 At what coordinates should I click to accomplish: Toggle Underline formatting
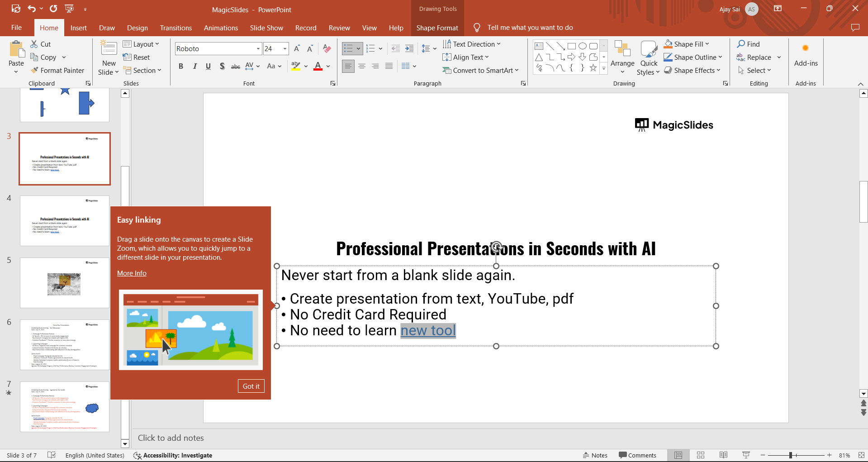tap(208, 66)
